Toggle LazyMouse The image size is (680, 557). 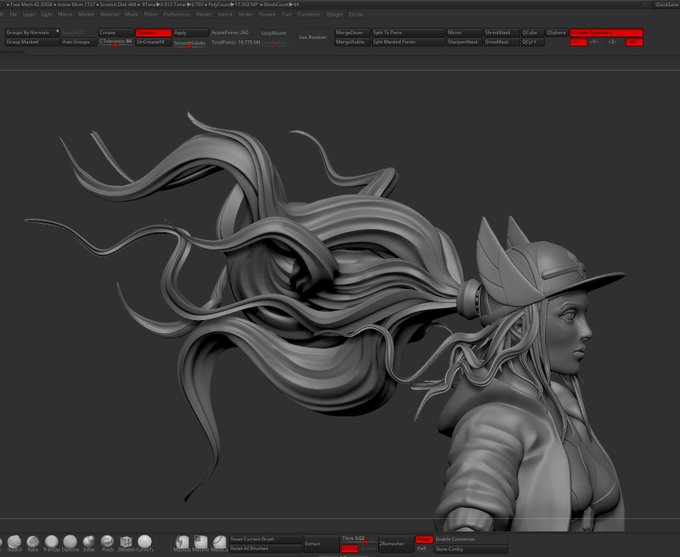point(273,33)
